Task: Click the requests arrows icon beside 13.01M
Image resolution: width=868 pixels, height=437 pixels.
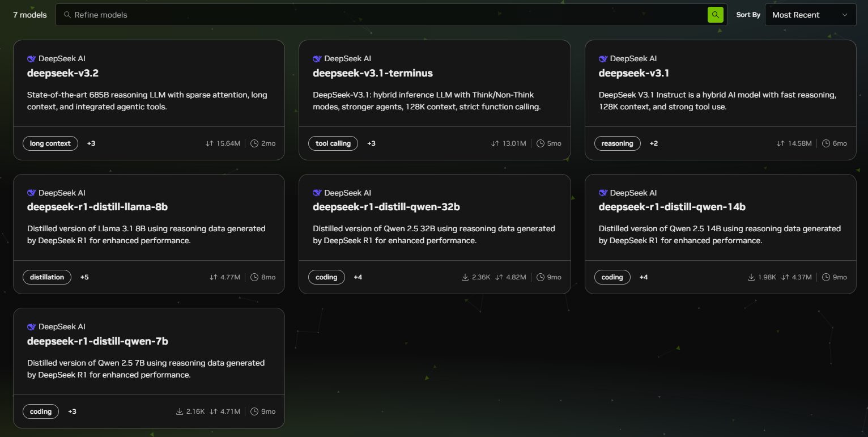Action: point(495,143)
